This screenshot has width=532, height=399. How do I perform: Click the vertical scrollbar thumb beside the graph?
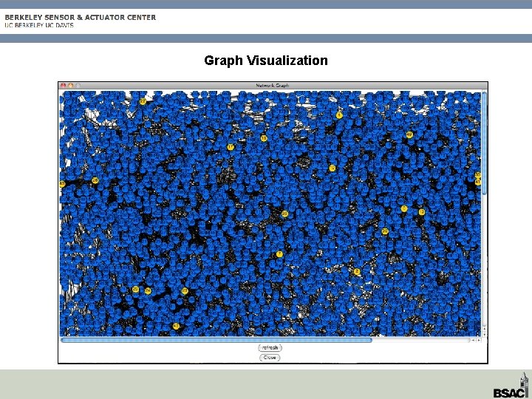pyautogui.click(x=484, y=143)
